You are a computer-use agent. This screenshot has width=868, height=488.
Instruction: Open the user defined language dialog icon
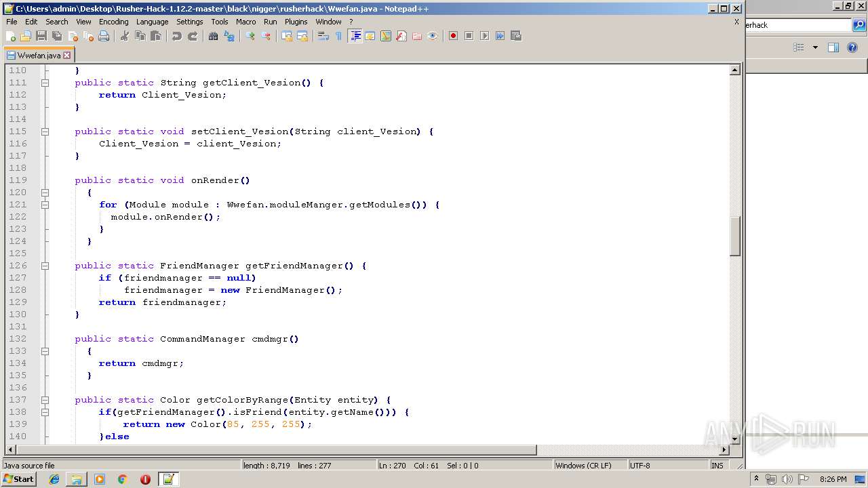point(370,36)
